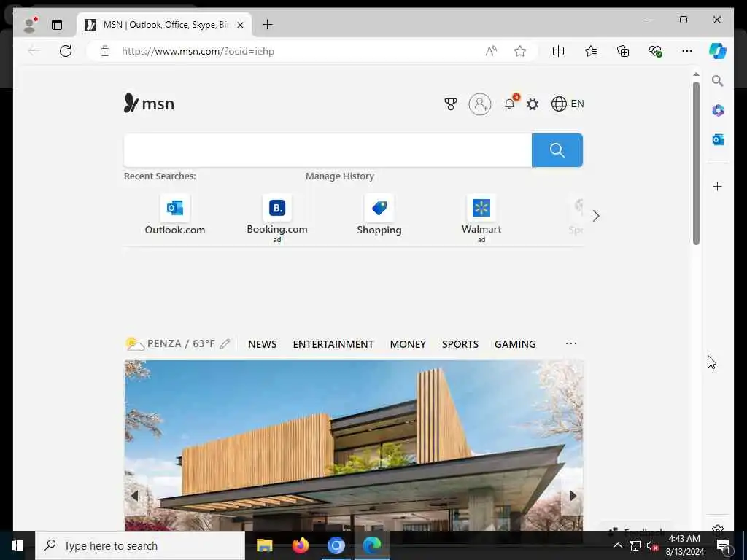Open Browser essentials heart icon
The width and height of the screenshot is (747, 560).
pyautogui.click(x=655, y=51)
